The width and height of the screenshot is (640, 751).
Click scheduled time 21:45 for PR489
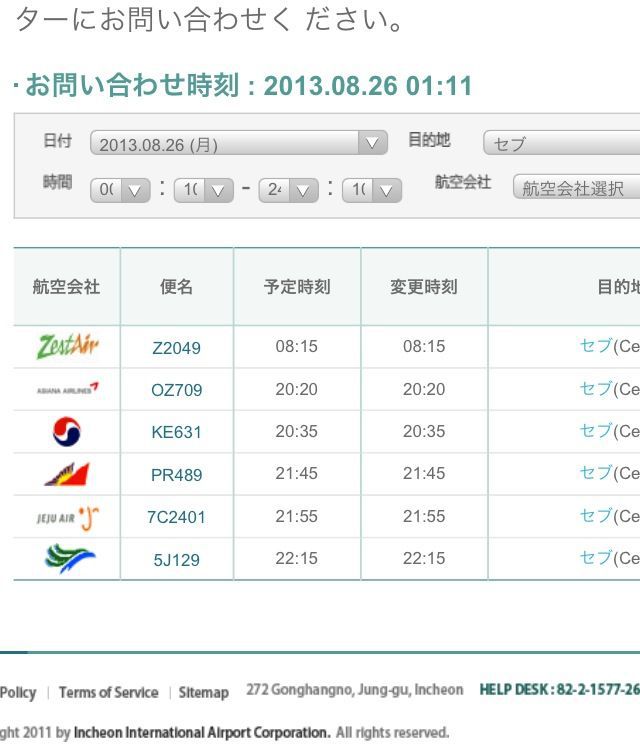click(297, 473)
